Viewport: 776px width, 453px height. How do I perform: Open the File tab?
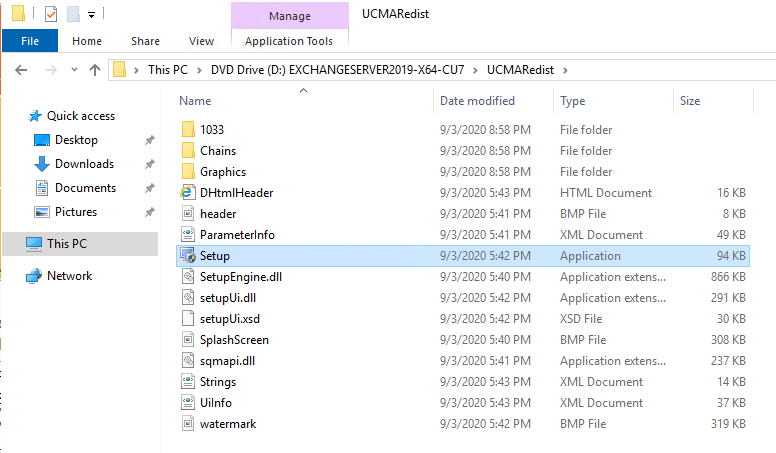click(x=30, y=41)
